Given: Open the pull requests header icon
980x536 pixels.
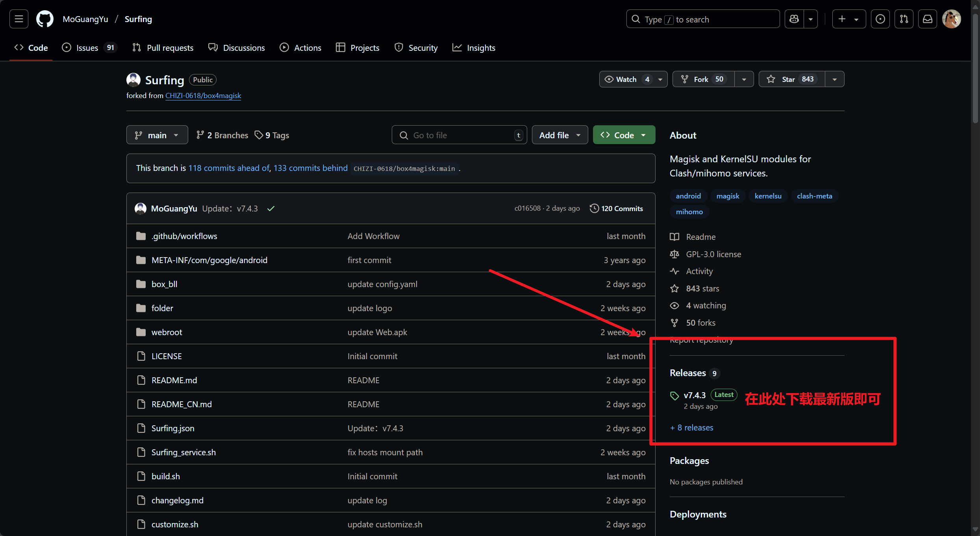Looking at the screenshot, I should click(904, 19).
